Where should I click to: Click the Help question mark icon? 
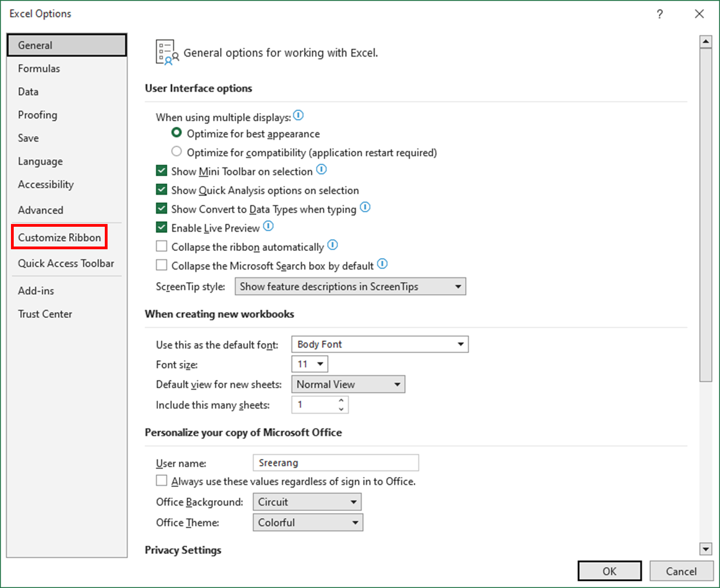[x=660, y=14]
